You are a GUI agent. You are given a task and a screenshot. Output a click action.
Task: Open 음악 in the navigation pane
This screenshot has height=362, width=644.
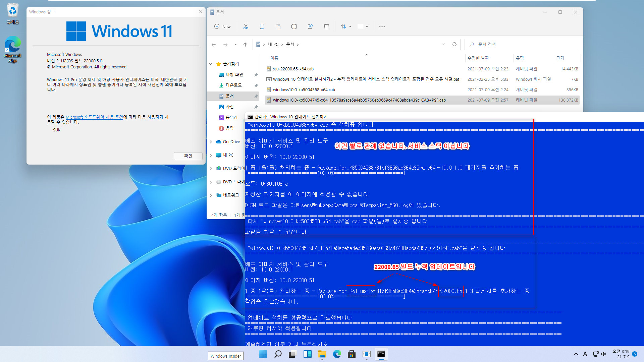click(229, 128)
